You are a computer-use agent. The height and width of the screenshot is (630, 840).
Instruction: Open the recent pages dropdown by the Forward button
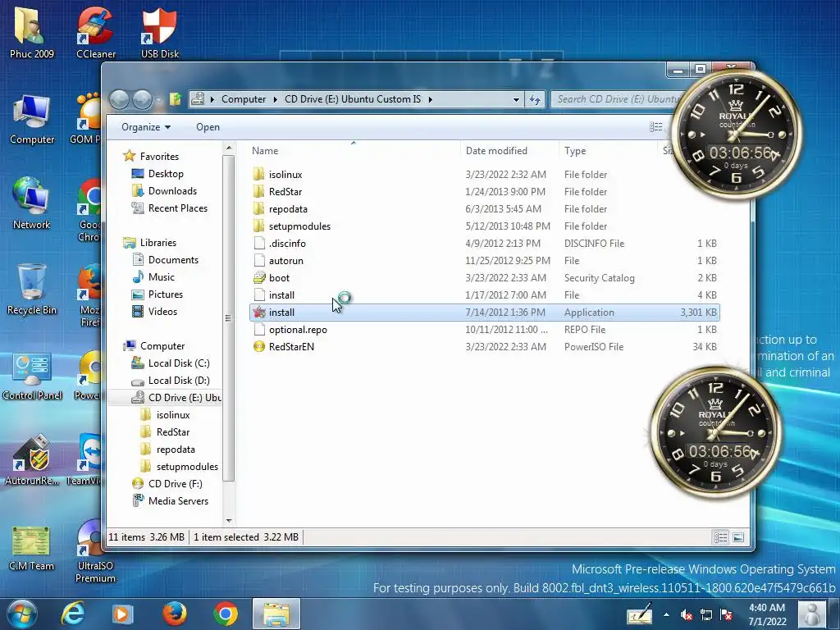[158, 99]
